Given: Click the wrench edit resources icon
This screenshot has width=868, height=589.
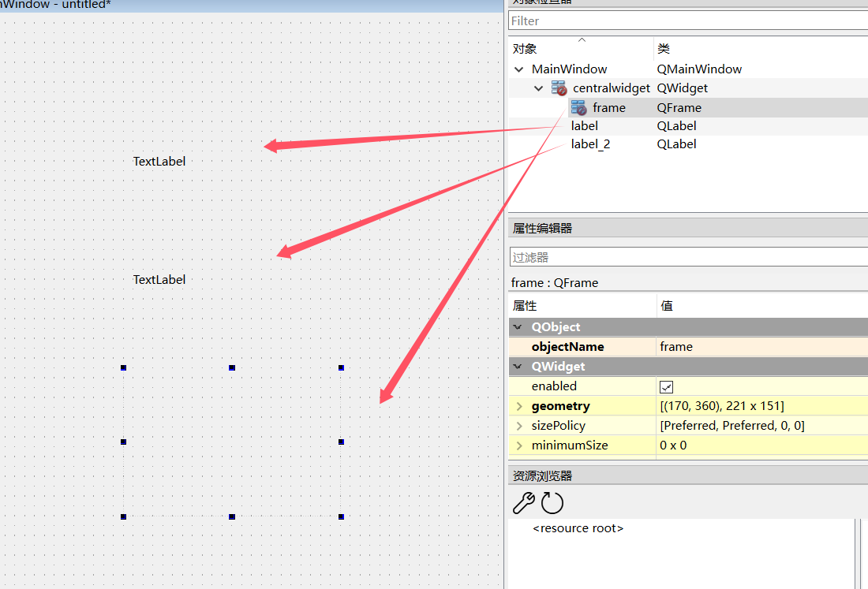Looking at the screenshot, I should pyautogui.click(x=524, y=503).
